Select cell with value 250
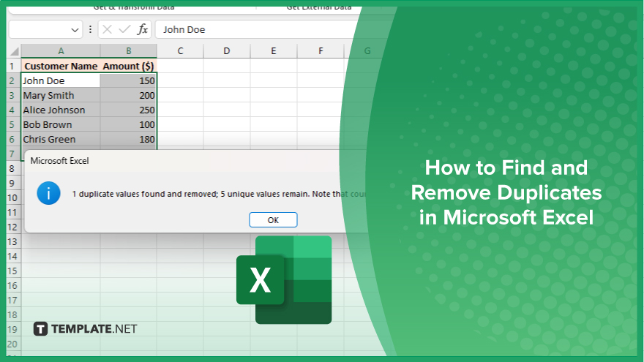This screenshot has height=362, width=644. click(129, 110)
